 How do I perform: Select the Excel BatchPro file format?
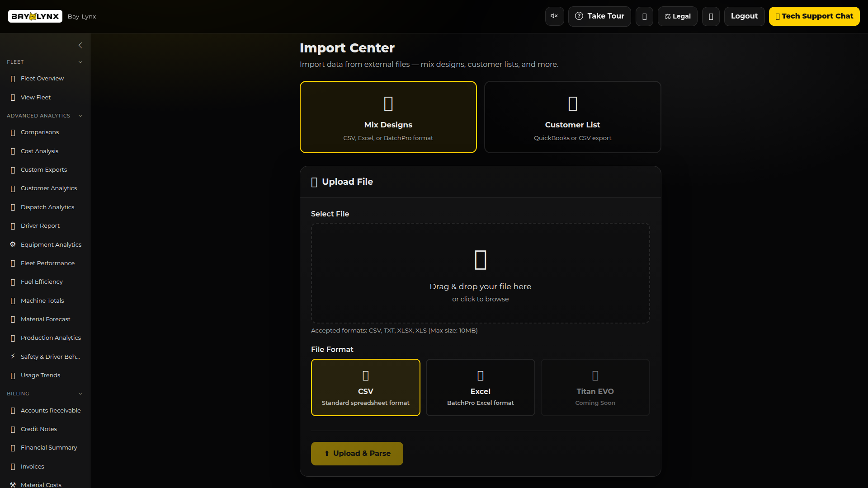tap(480, 387)
